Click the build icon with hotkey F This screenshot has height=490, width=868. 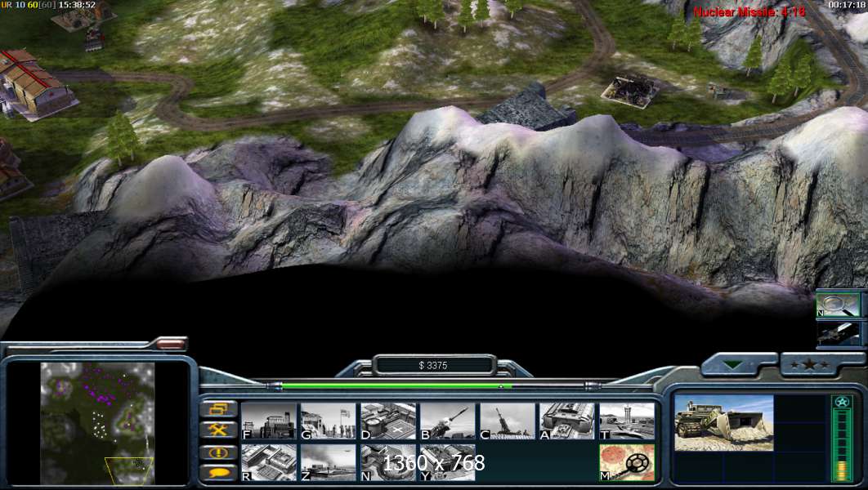(268, 421)
